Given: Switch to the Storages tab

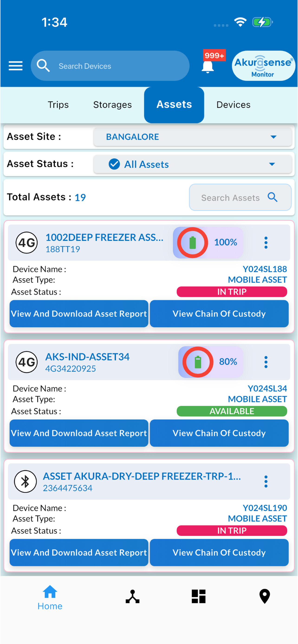Looking at the screenshot, I should coord(112,105).
